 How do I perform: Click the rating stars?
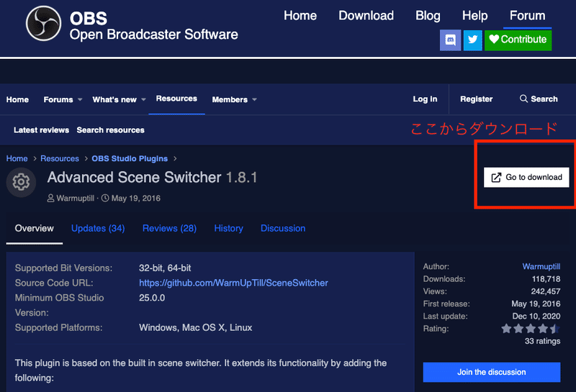531,329
